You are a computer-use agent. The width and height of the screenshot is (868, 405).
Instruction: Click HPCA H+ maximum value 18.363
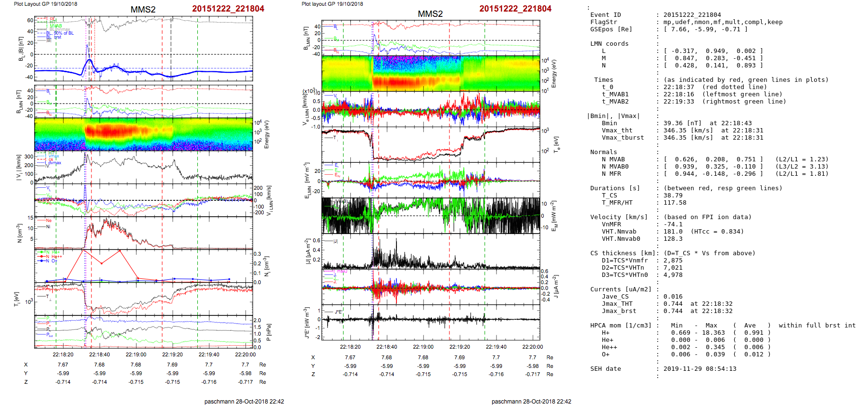point(714,333)
